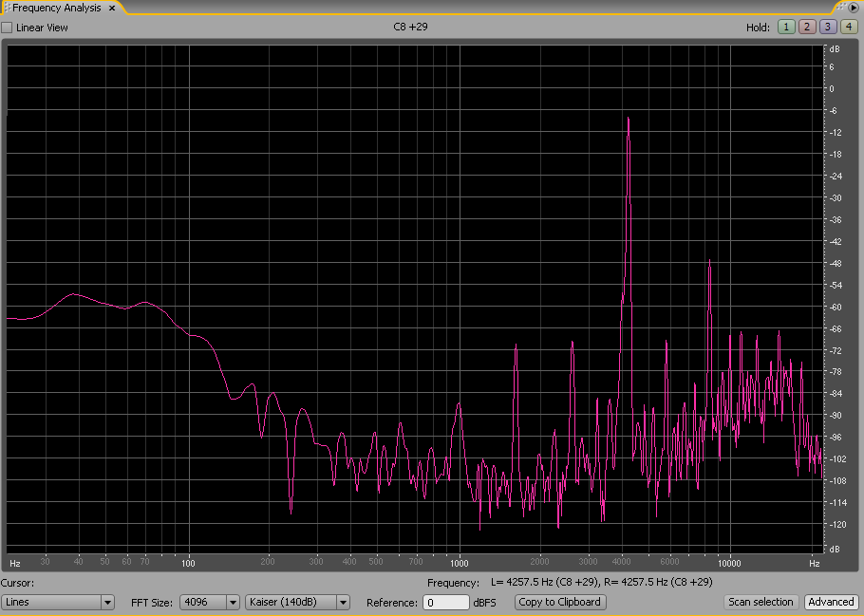Grab the panel gripper beside Frequency Analysis title
The width and height of the screenshot is (864, 616).
[8, 8]
